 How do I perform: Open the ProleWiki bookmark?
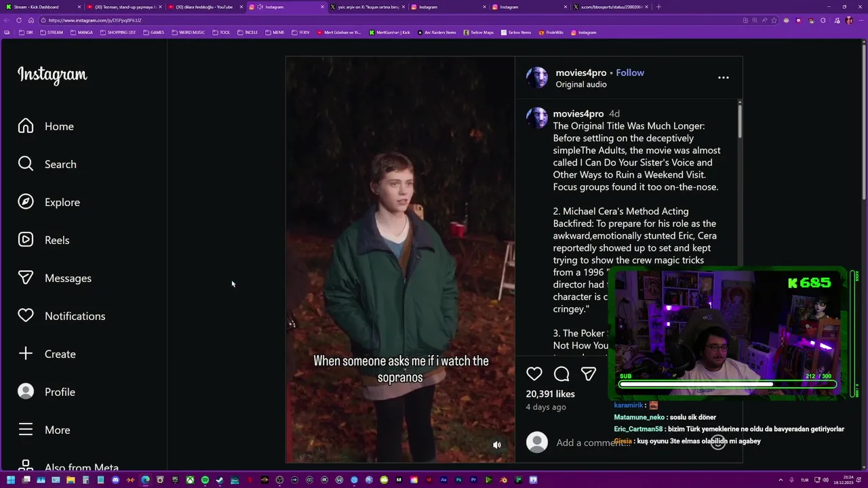pos(551,33)
